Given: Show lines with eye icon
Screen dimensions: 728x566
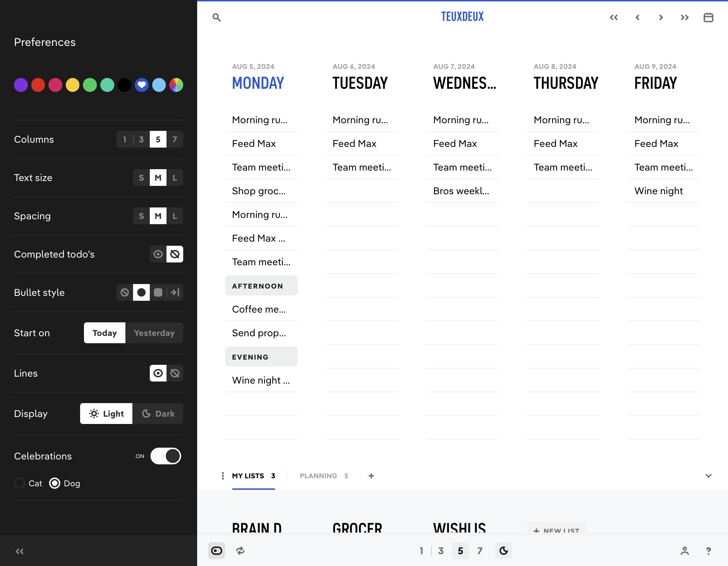Looking at the screenshot, I should tap(158, 373).
